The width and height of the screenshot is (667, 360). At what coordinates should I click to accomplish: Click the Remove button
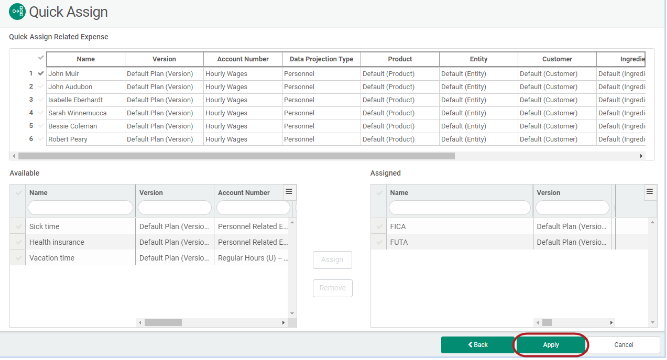(333, 288)
